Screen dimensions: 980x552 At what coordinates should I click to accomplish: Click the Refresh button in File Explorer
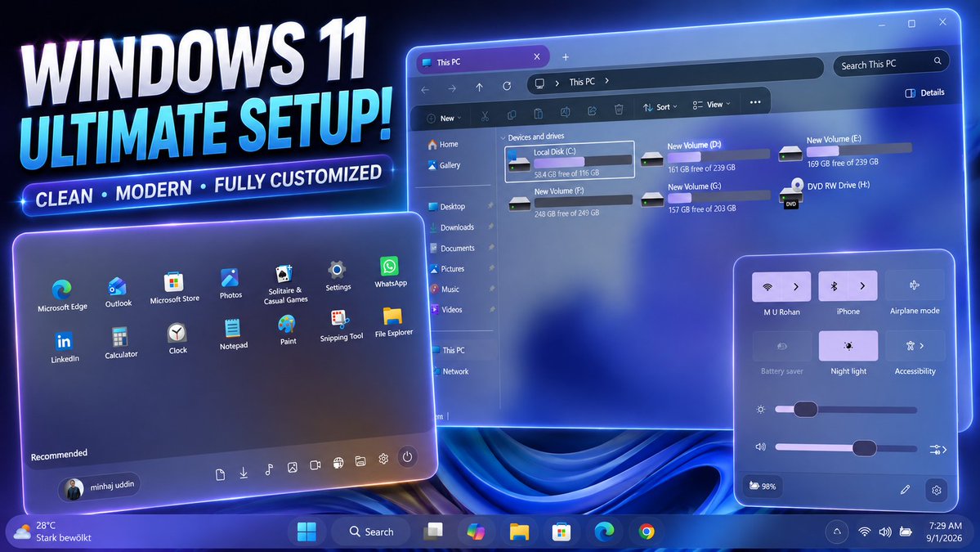click(507, 86)
